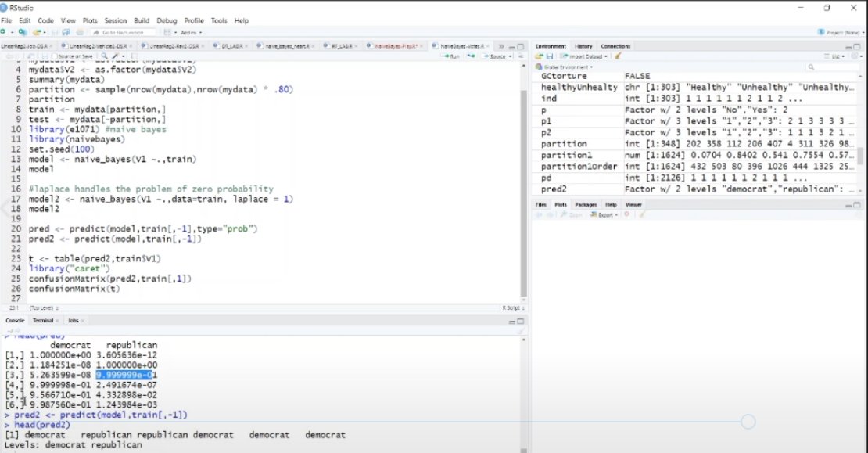Switch to the NaiveBayes-Play.R file tab
The height and width of the screenshot is (453, 868).
pyautogui.click(x=395, y=46)
